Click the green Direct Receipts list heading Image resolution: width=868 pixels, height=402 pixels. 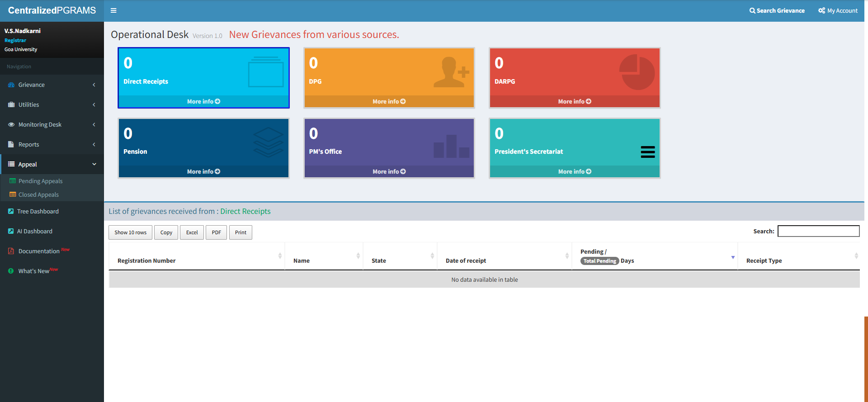(x=245, y=211)
